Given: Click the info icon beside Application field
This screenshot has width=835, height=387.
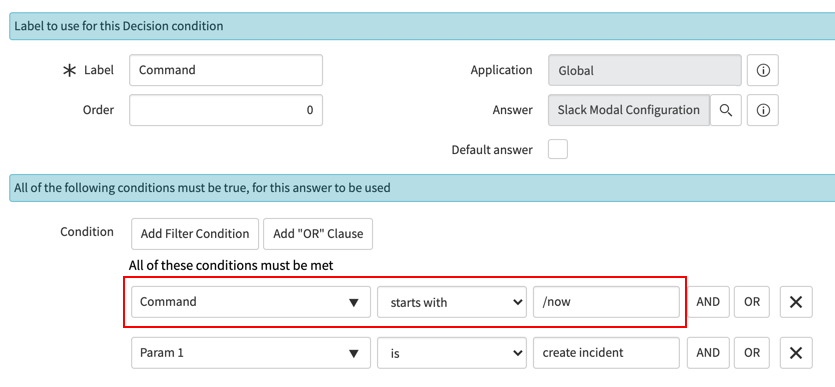Looking at the screenshot, I should tap(763, 70).
